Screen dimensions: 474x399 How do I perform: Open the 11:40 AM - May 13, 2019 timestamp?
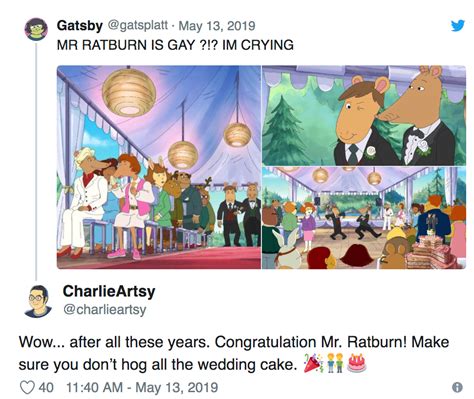[x=142, y=387]
